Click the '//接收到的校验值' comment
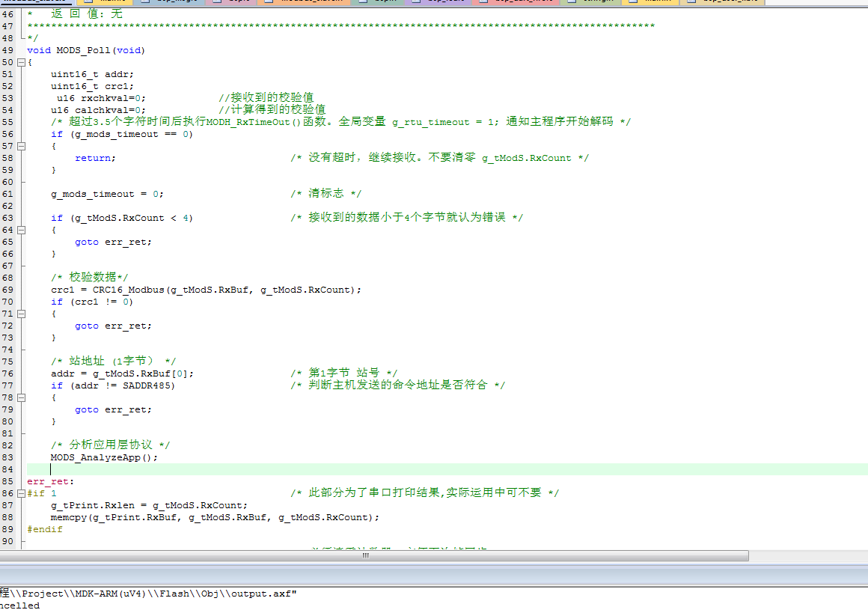 (x=266, y=98)
